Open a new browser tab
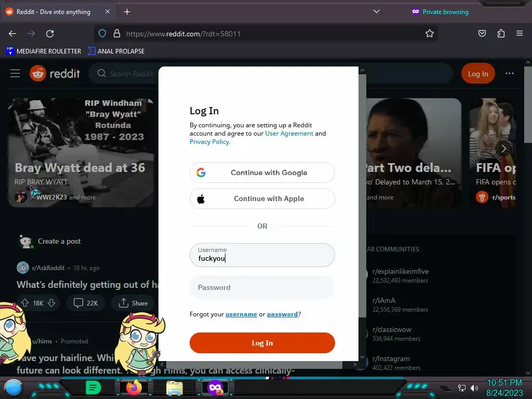532x399 pixels. click(127, 12)
